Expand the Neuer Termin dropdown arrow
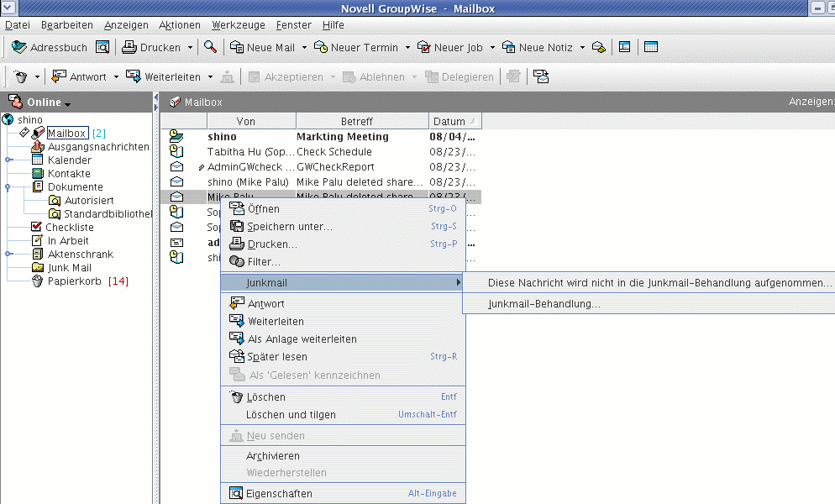This screenshot has height=504, width=835. pyautogui.click(x=408, y=47)
